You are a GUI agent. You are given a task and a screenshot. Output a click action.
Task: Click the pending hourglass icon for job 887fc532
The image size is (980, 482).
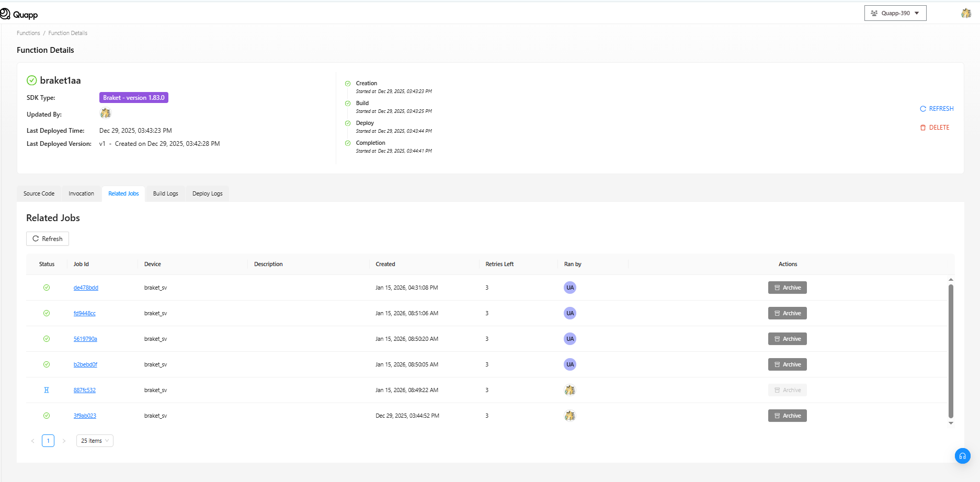tap(47, 390)
